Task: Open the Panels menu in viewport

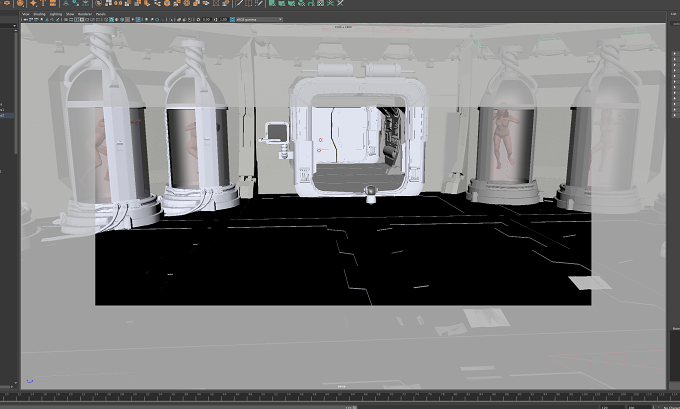Action: click(x=100, y=14)
